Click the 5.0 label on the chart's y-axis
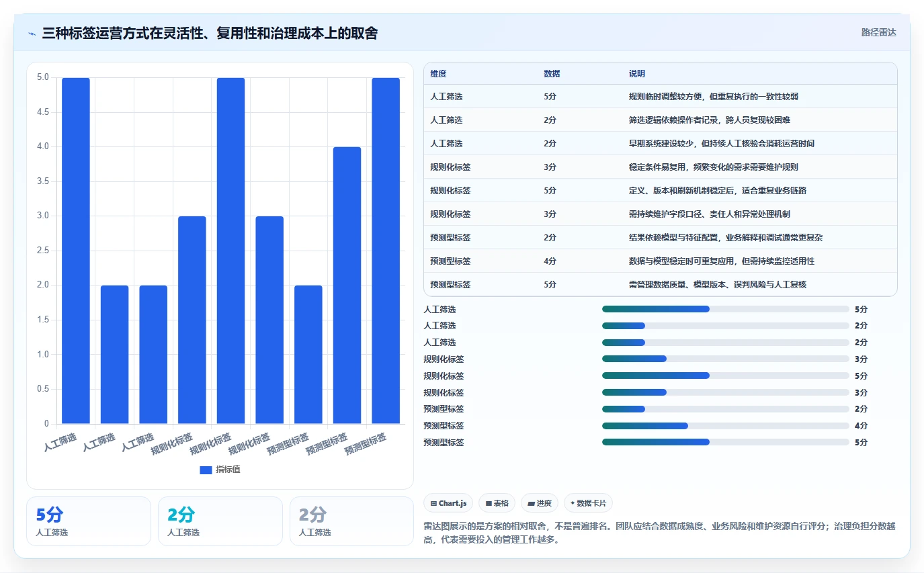This screenshot has height=573, width=924. click(43, 77)
